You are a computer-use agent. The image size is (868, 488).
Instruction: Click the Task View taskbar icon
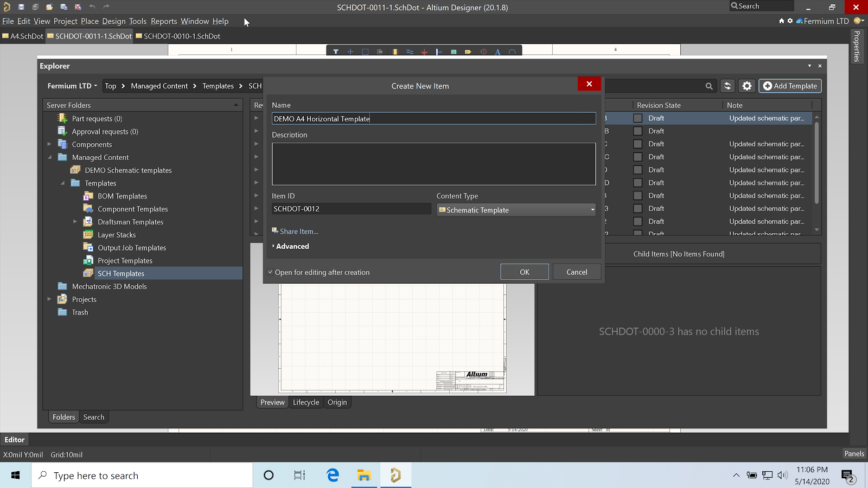299,476
